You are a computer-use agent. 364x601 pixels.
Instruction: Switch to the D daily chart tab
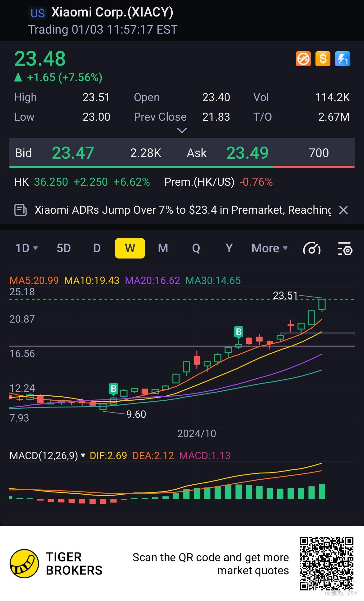click(x=97, y=248)
